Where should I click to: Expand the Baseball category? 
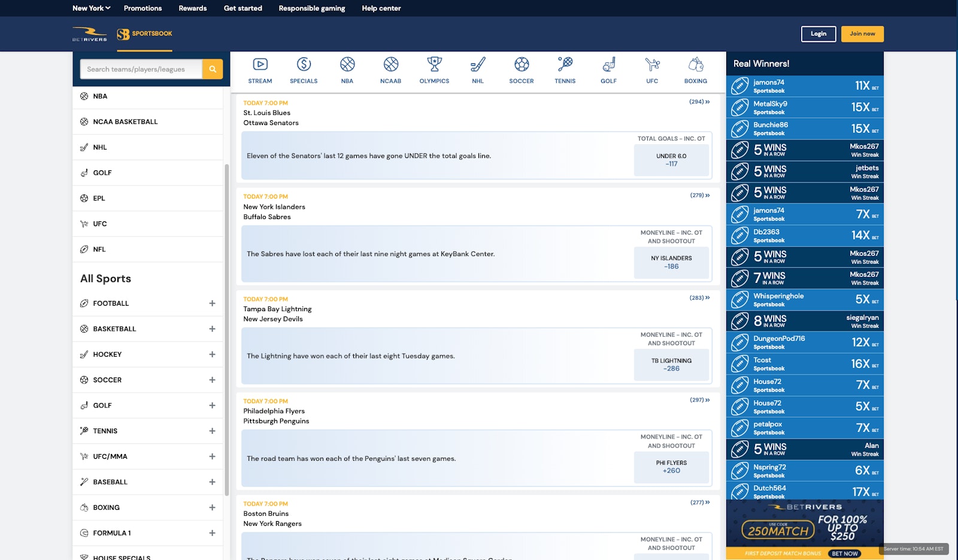pyautogui.click(x=212, y=482)
